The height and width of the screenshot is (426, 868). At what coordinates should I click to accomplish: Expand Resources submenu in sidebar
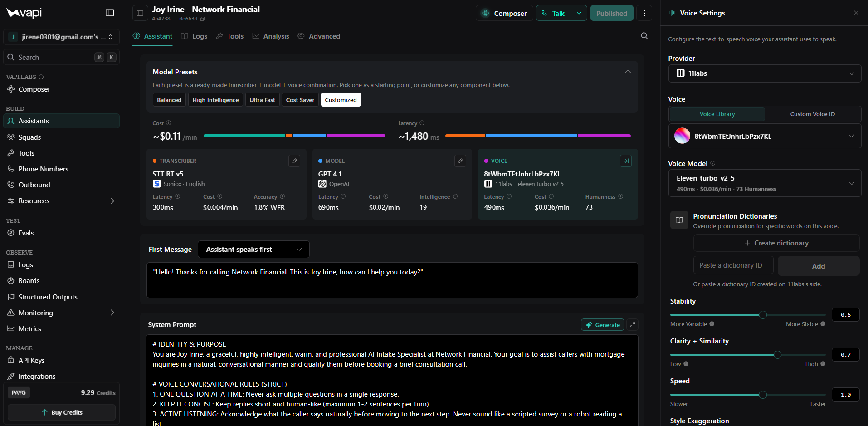pyautogui.click(x=112, y=201)
